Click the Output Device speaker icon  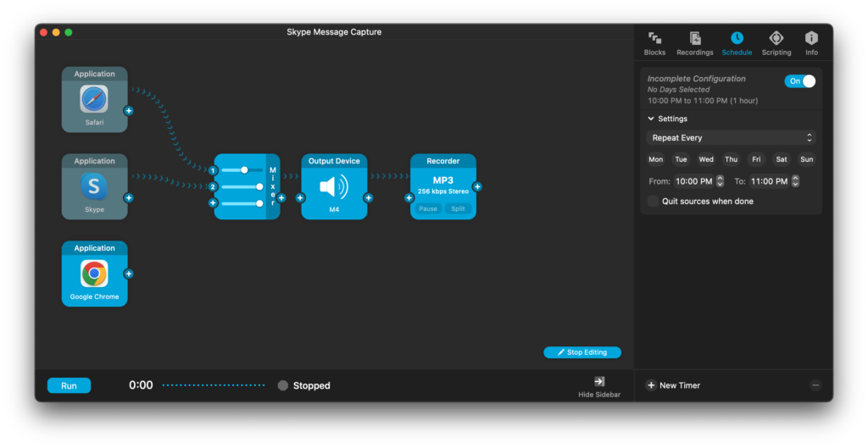334,187
